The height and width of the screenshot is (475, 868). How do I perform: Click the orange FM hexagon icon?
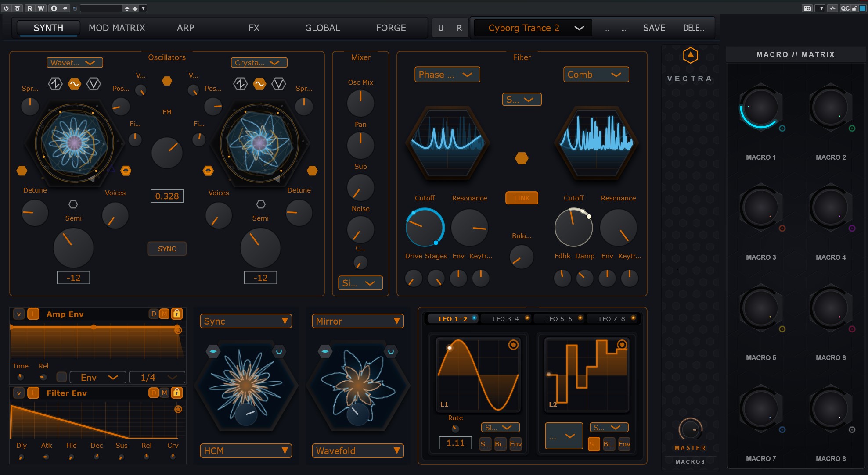tap(167, 81)
